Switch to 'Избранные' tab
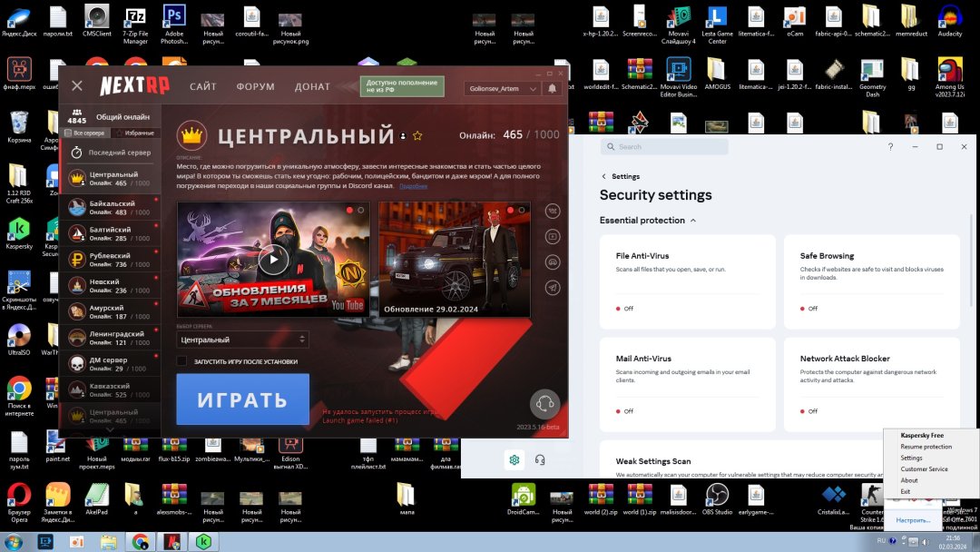 (135, 133)
